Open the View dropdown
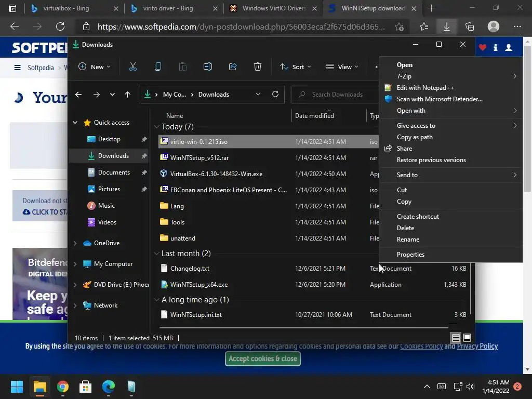532x399 pixels. pyautogui.click(x=342, y=67)
